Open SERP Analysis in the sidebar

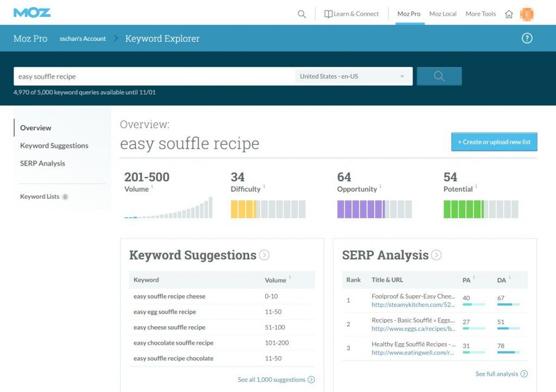point(42,163)
